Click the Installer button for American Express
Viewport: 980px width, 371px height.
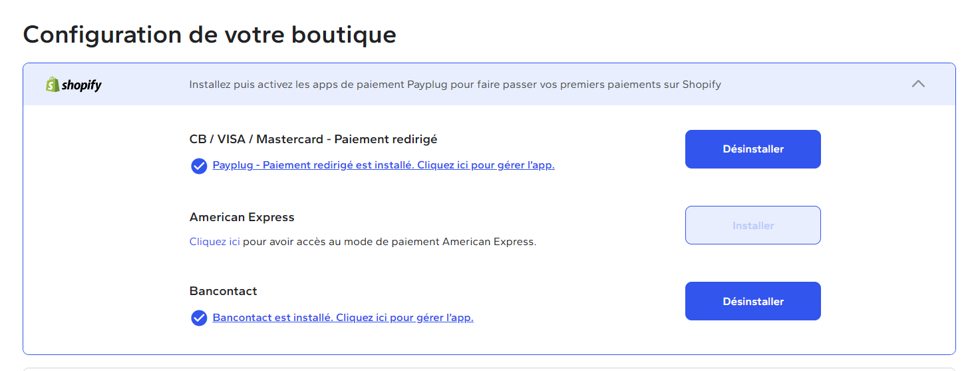click(x=753, y=225)
